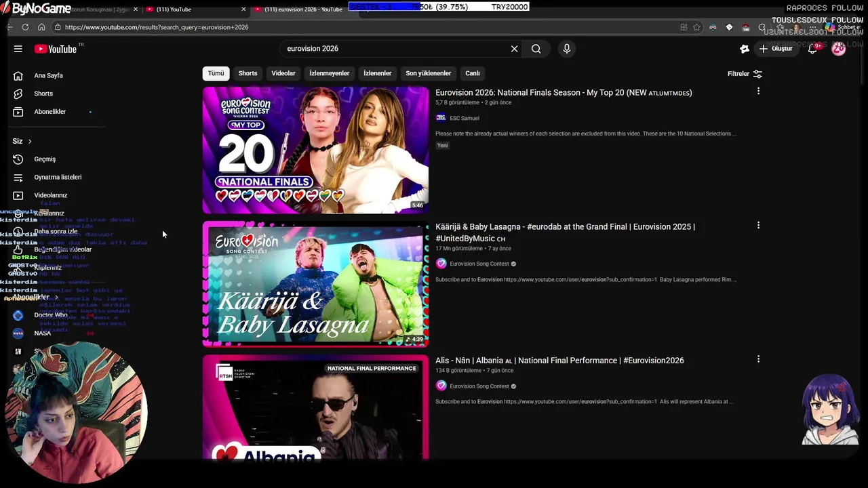868x488 pixels.
Task: Select the Shorts filter chip
Action: pos(248,73)
